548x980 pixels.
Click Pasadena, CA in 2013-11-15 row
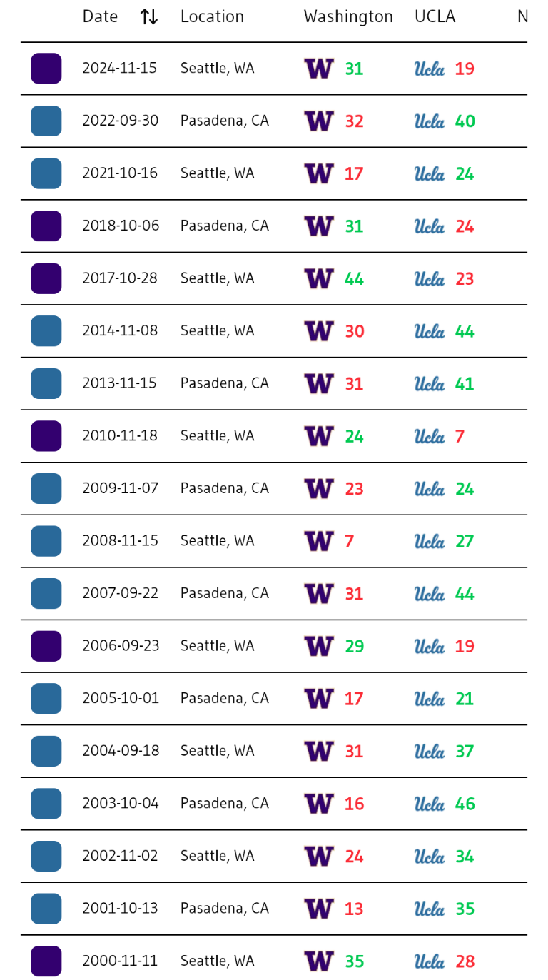[224, 383]
